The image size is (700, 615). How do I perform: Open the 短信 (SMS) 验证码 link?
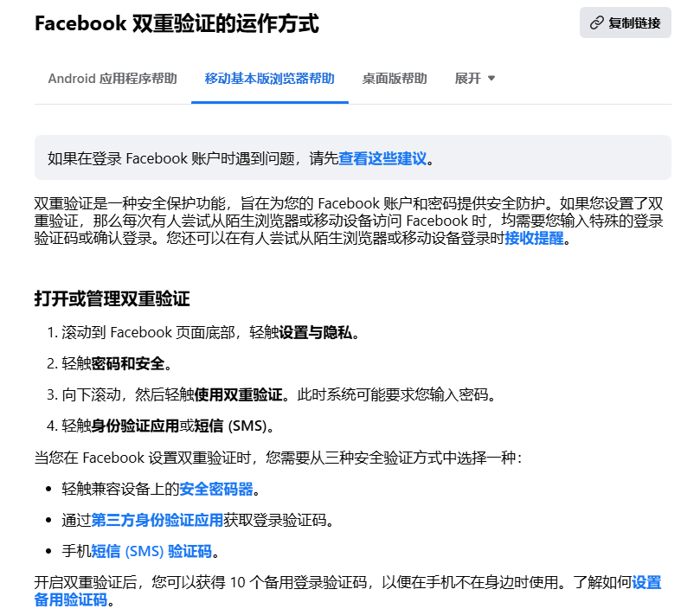151,551
